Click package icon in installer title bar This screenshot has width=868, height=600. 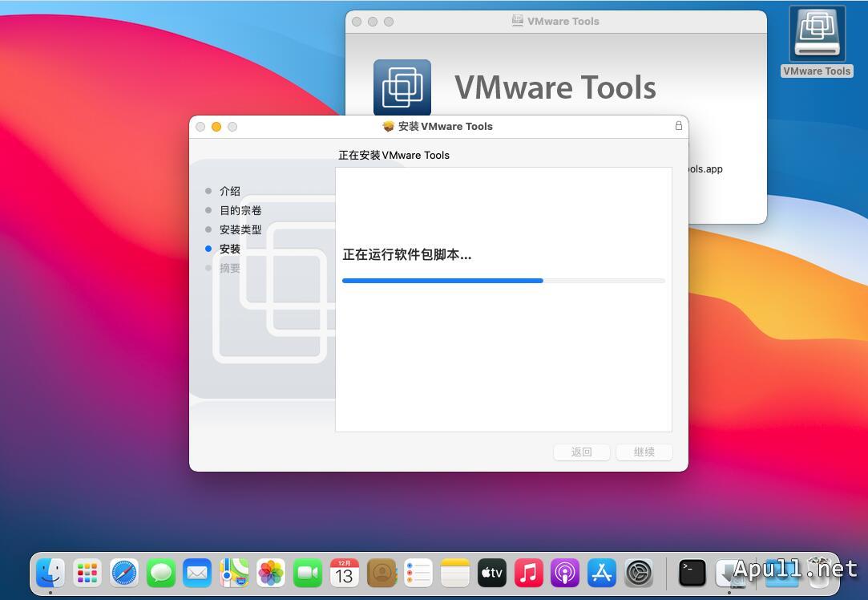click(388, 126)
